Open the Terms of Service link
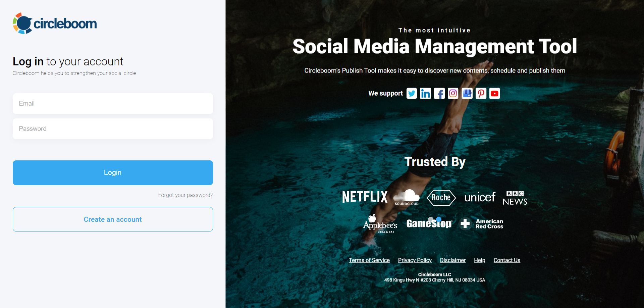 tap(369, 260)
